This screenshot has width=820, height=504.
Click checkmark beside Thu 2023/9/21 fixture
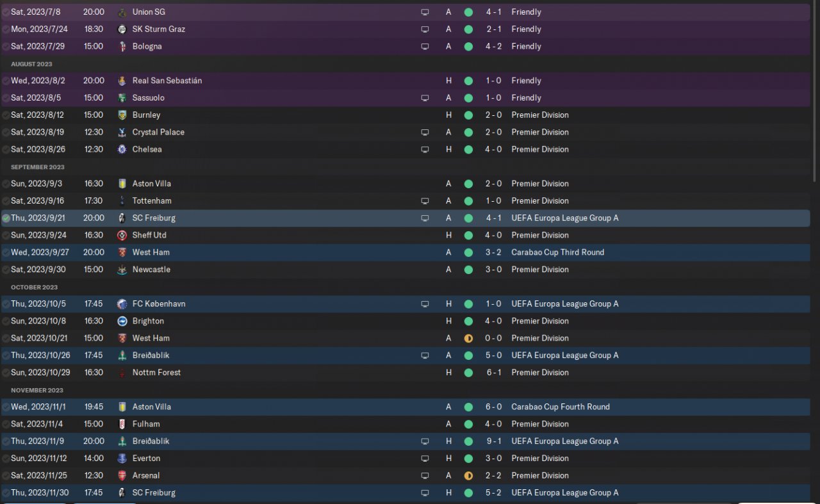tap(6, 218)
